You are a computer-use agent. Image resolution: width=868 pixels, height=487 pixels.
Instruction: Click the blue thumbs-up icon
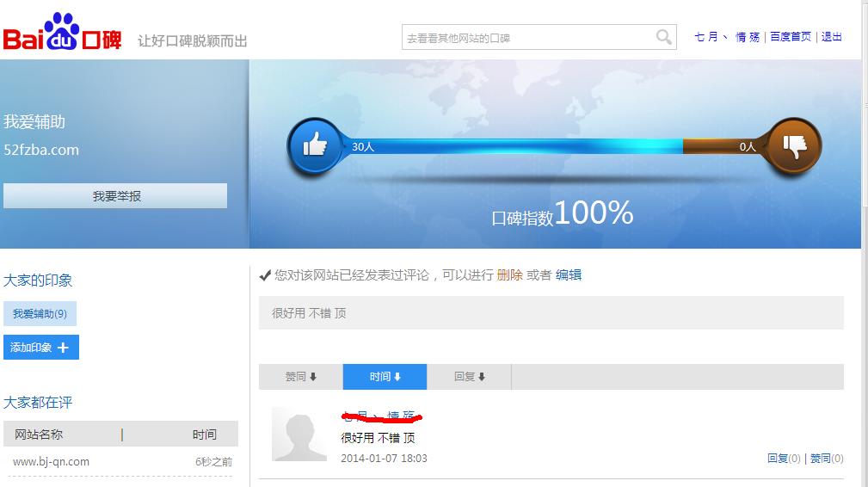tap(315, 146)
